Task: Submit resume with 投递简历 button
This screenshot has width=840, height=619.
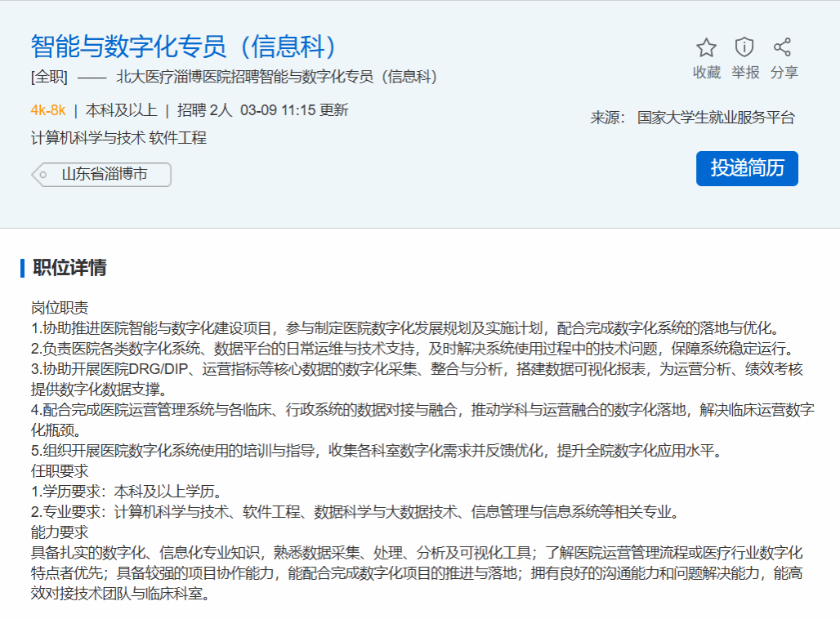Action: coord(747,168)
